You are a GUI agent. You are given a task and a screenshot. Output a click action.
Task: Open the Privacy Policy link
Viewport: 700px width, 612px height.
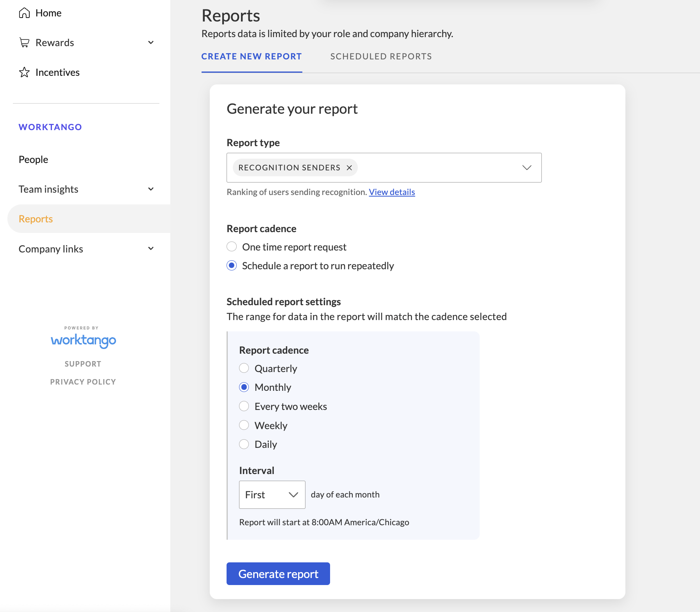(83, 382)
